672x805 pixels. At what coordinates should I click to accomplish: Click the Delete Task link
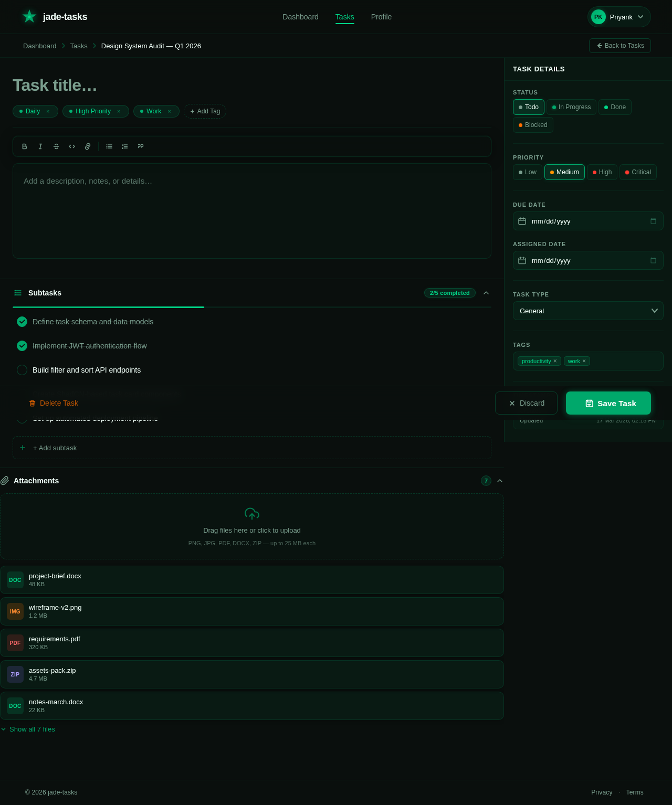click(53, 403)
